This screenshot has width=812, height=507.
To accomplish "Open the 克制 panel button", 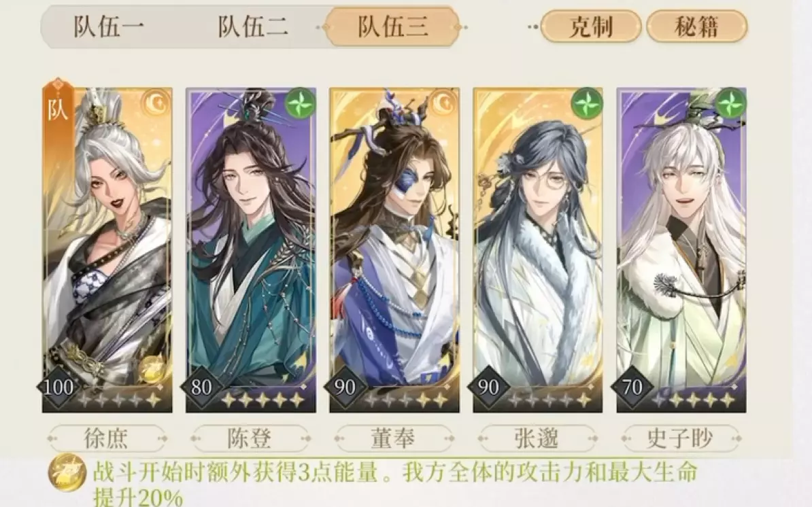I will point(591,27).
